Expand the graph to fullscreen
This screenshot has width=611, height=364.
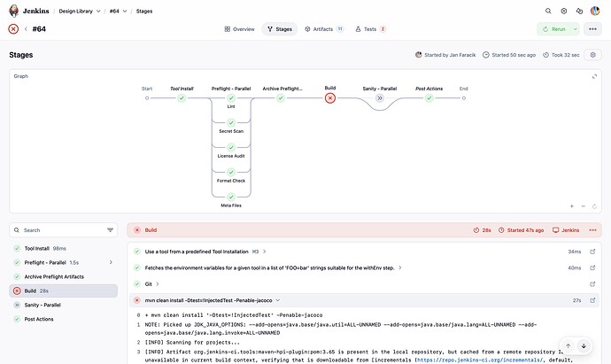594,76
